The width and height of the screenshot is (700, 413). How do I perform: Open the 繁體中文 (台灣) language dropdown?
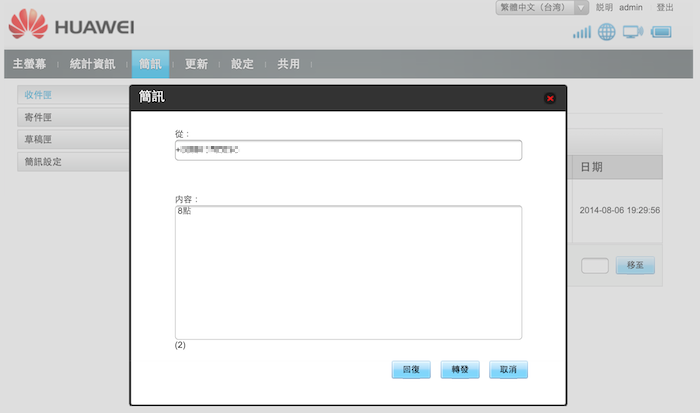542,8
